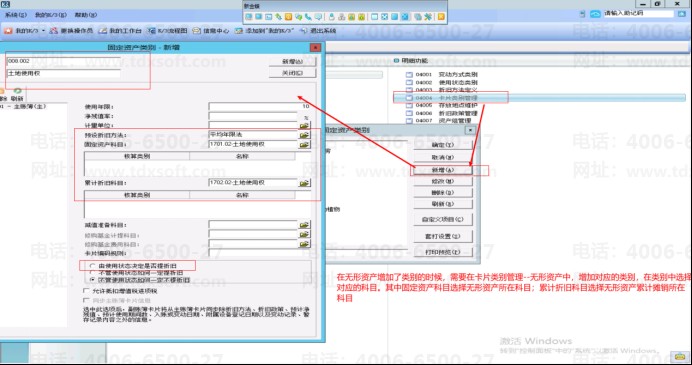The image size is (692, 365).
Task: Open 我的工作台 from the toolbar
Action: [x=120, y=31]
